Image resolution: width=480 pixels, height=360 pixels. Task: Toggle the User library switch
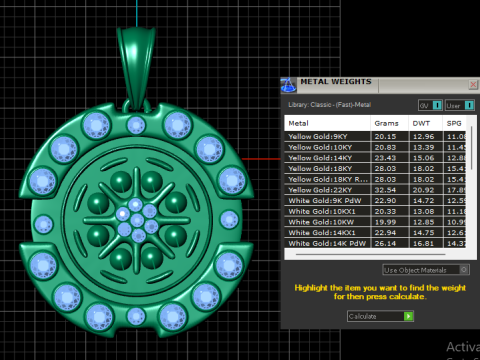[x=459, y=105]
